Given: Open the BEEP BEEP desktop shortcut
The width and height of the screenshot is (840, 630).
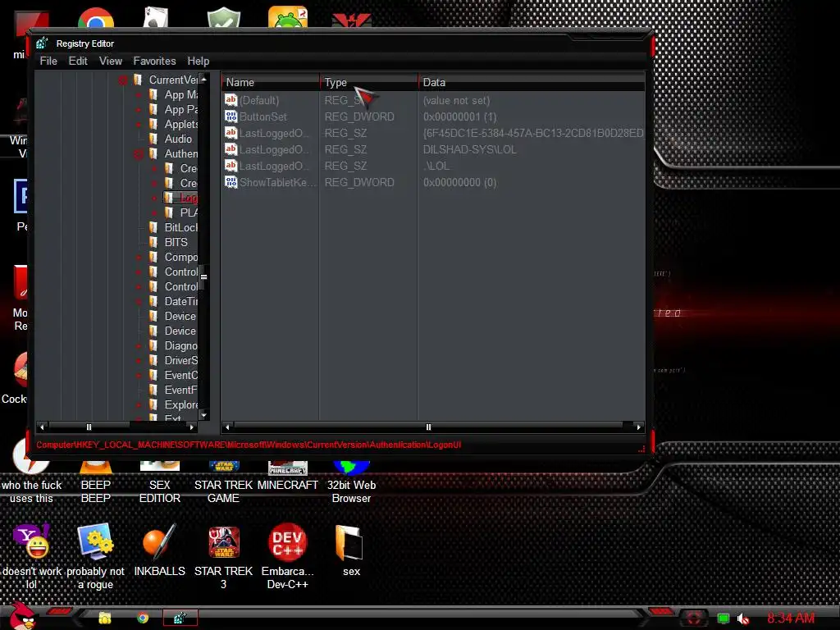Looking at the screenshot, I should pos(96,482).
